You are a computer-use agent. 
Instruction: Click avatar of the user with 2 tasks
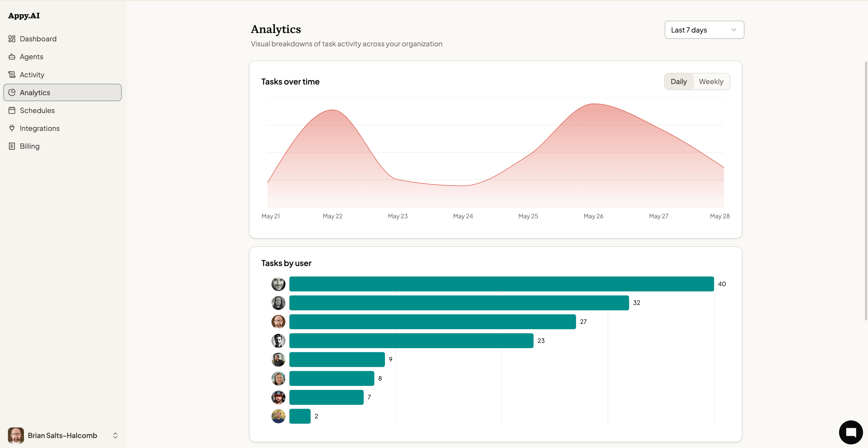278,416
